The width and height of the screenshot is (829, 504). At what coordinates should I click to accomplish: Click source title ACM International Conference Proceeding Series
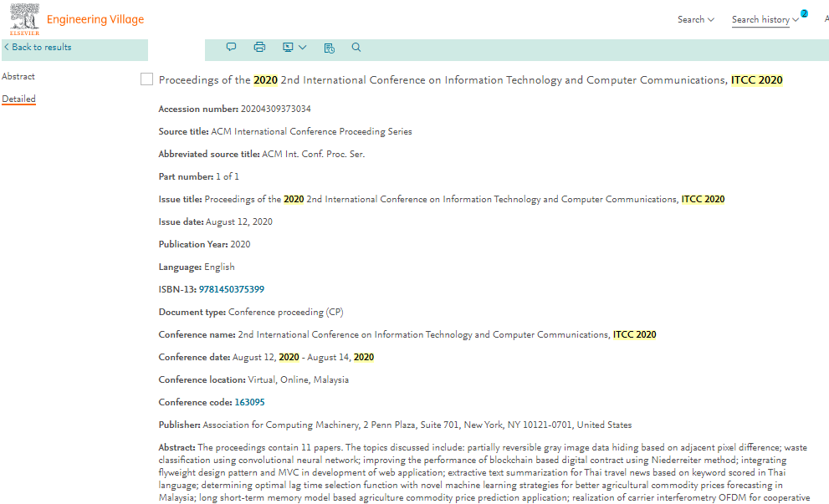tap(311, 131)
